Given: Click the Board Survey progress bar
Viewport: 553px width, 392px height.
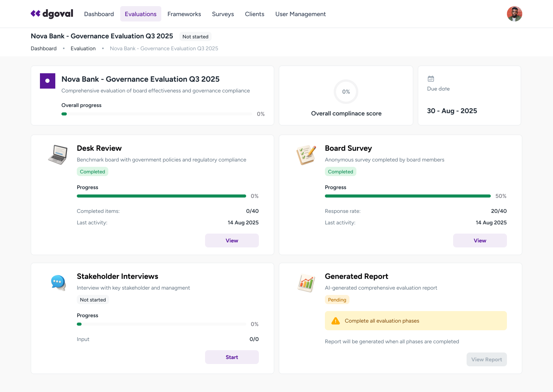Looking at the screenshot, I should click(407, 196).
